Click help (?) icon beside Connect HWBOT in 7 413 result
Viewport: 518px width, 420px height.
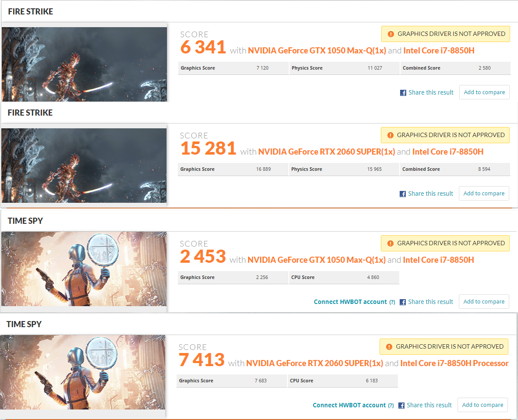tap(391, 406)
